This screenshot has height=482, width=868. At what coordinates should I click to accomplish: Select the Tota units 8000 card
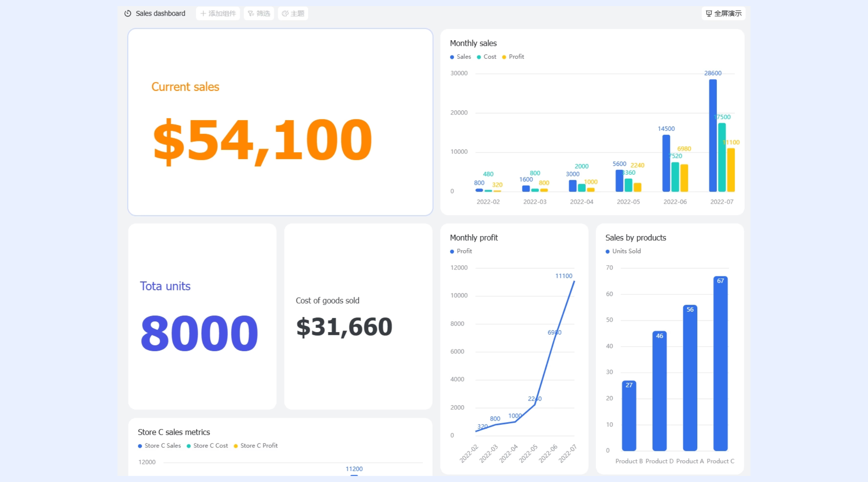pyautogui.click(x=202, y=317)
